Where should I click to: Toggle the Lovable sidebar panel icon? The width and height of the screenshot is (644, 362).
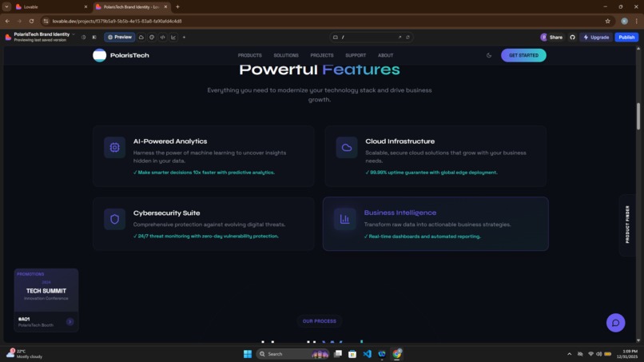coord(94,37)
